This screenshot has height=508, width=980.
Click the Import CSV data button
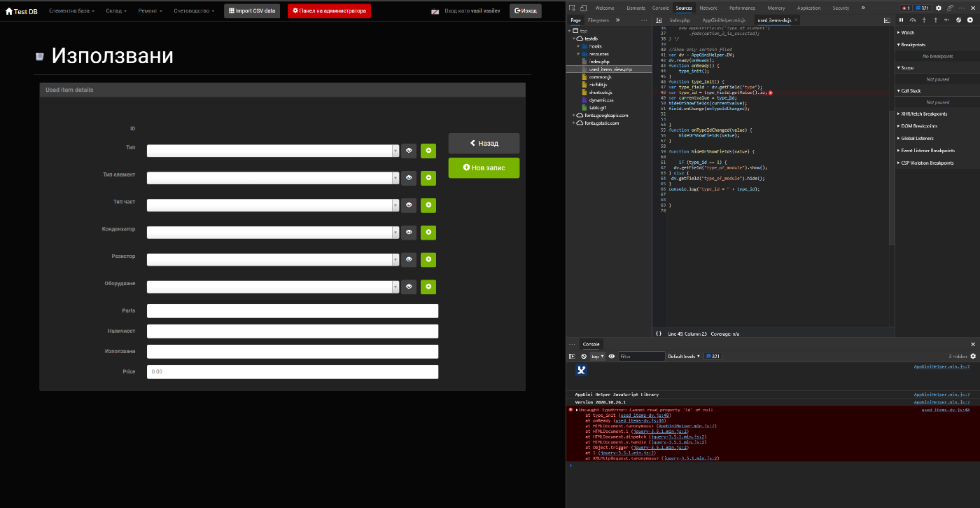[x=252, y=11]
